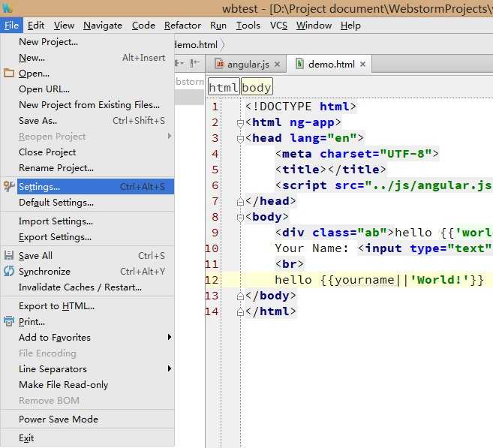Open the Edit menu
Viewport: 493px width, 448px height.
(36, 26)
